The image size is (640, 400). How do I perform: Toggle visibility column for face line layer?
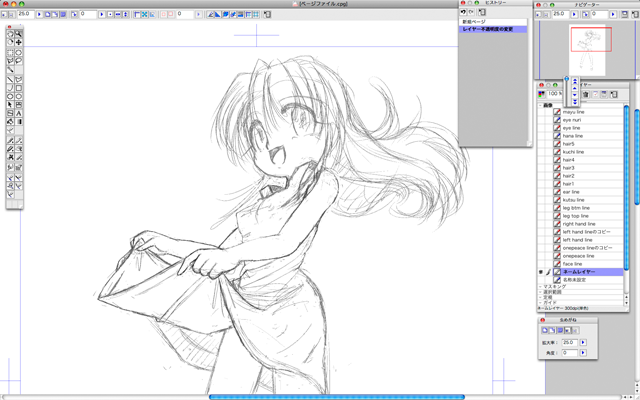(x=541, y=263)
